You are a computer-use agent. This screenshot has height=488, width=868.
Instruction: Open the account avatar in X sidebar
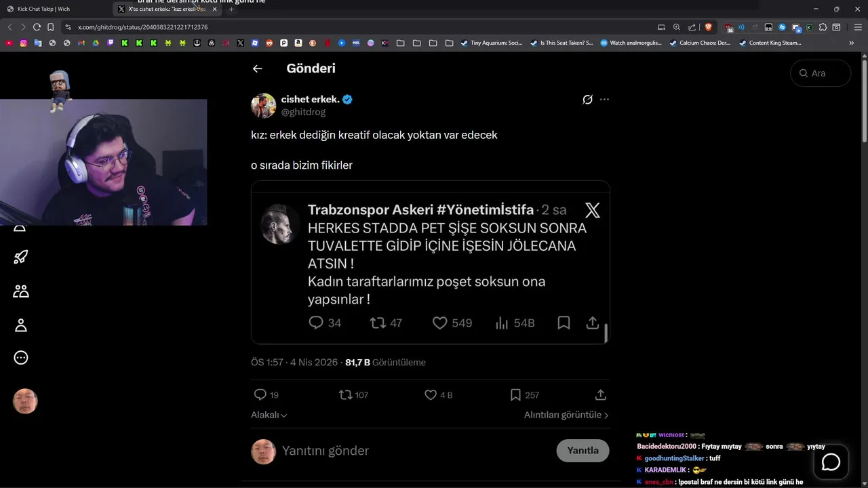pos(25,401)
